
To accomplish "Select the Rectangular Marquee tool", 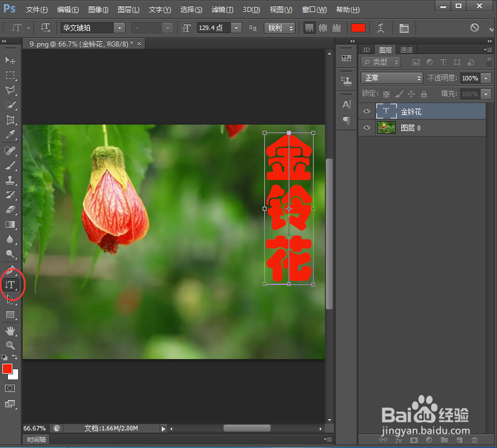I will point(10,75).
